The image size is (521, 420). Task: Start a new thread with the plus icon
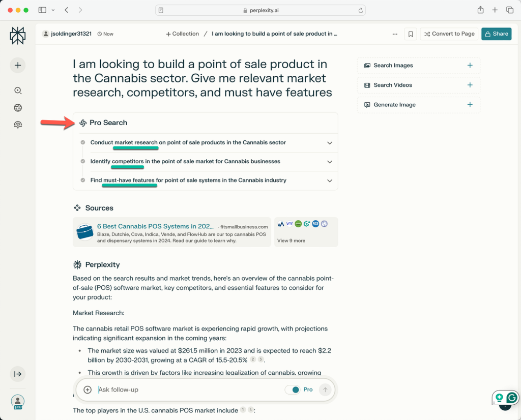(18, 65)
